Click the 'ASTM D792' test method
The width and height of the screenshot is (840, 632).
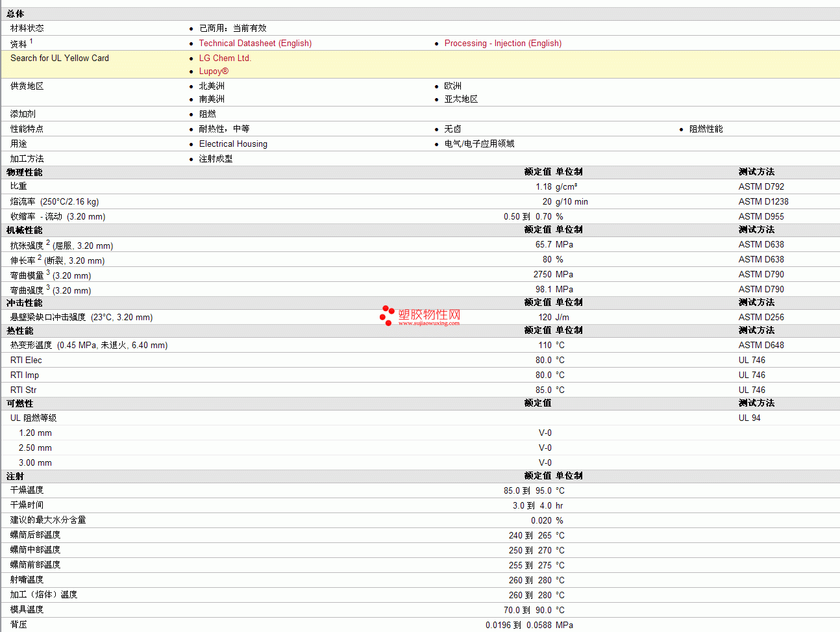coord(761,187)
